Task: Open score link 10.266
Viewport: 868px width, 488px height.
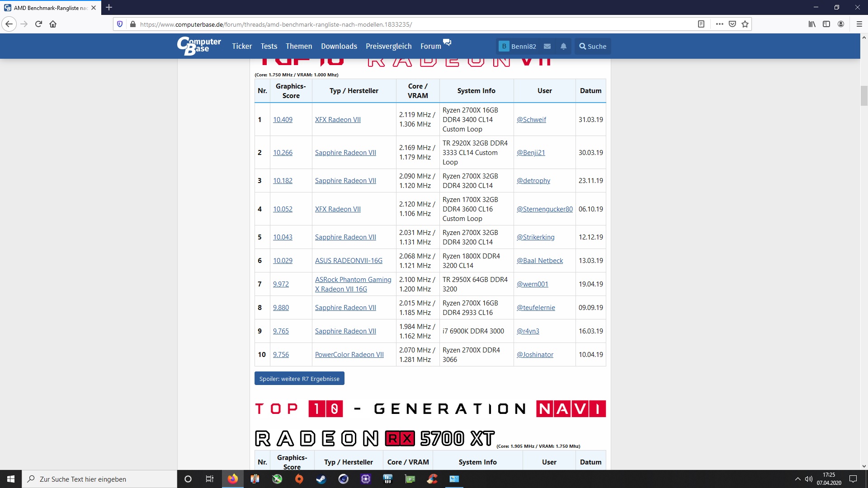Action: 283,153
